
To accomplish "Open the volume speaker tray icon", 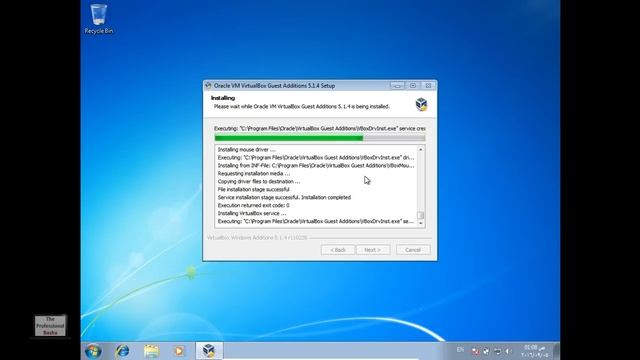I will (x=508, y=351).
